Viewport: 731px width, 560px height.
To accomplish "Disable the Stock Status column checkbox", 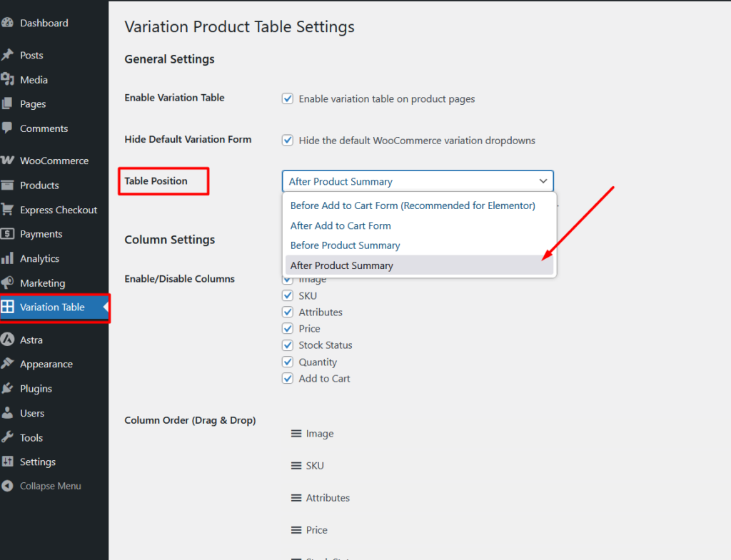I will pyautogui.click(x=288, y=345).
